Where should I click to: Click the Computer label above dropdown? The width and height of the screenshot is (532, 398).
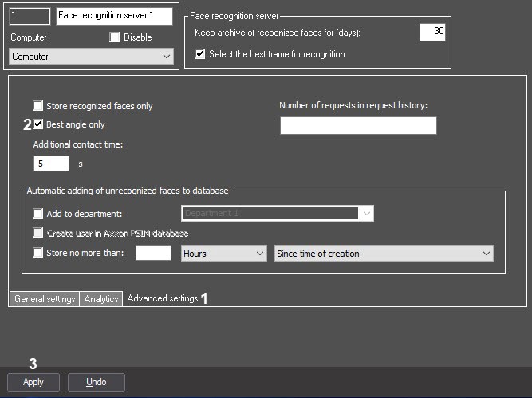(x=29, y=37)
